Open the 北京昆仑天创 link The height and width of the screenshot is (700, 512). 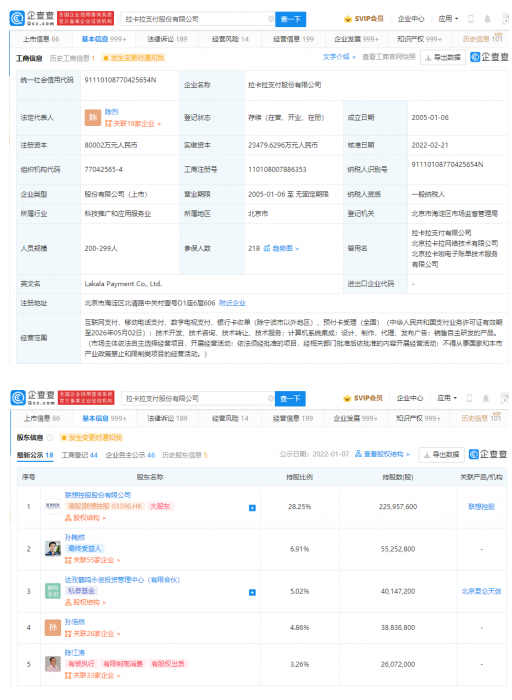click(481, 592)
